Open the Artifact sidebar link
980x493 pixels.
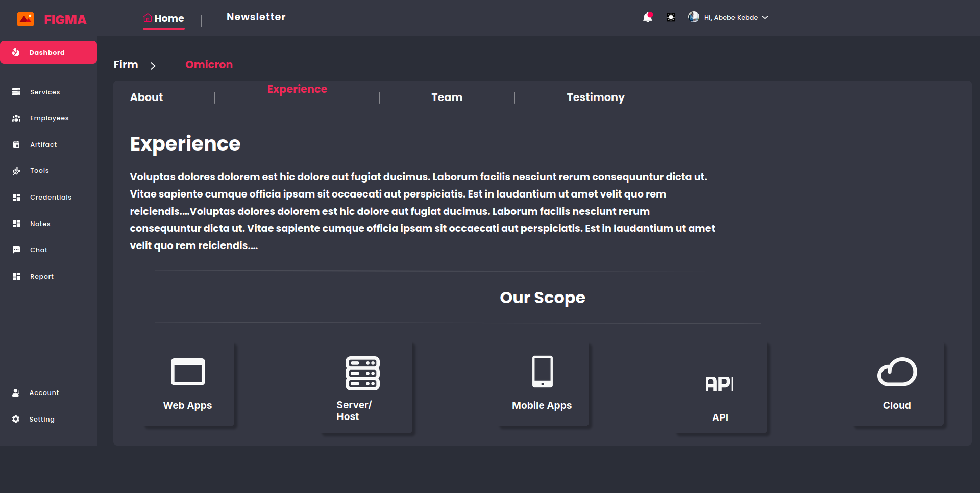click(x=43, y=144)
